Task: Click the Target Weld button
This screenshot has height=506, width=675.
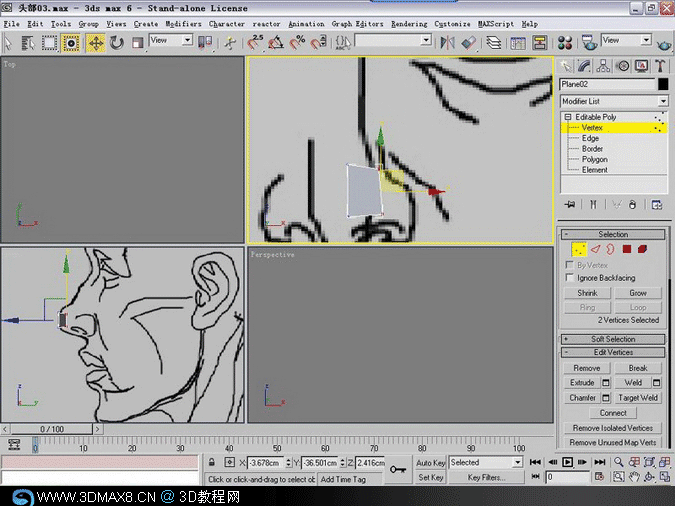Action: (636, 398)
